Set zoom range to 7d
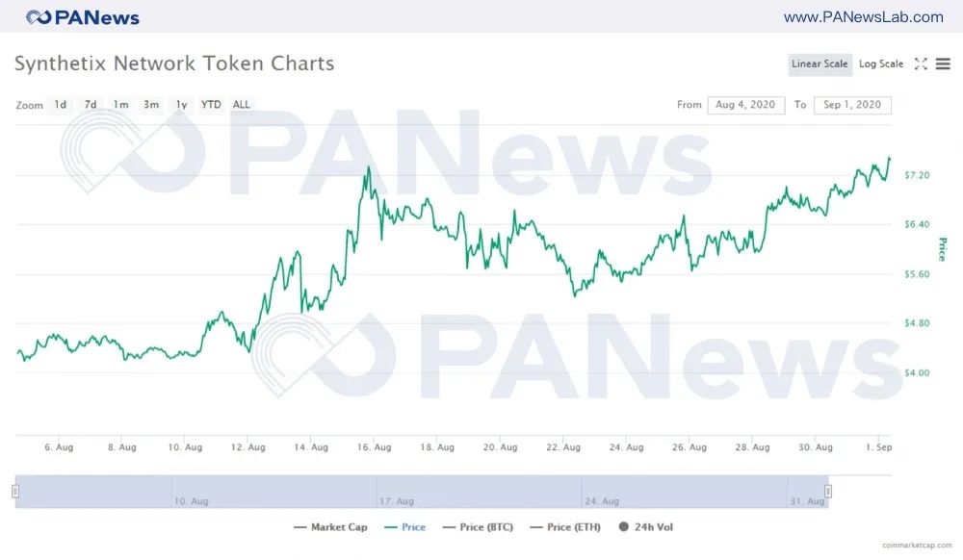Image resolution: width=963 pixels, height=560 pixels. (91, 105)
